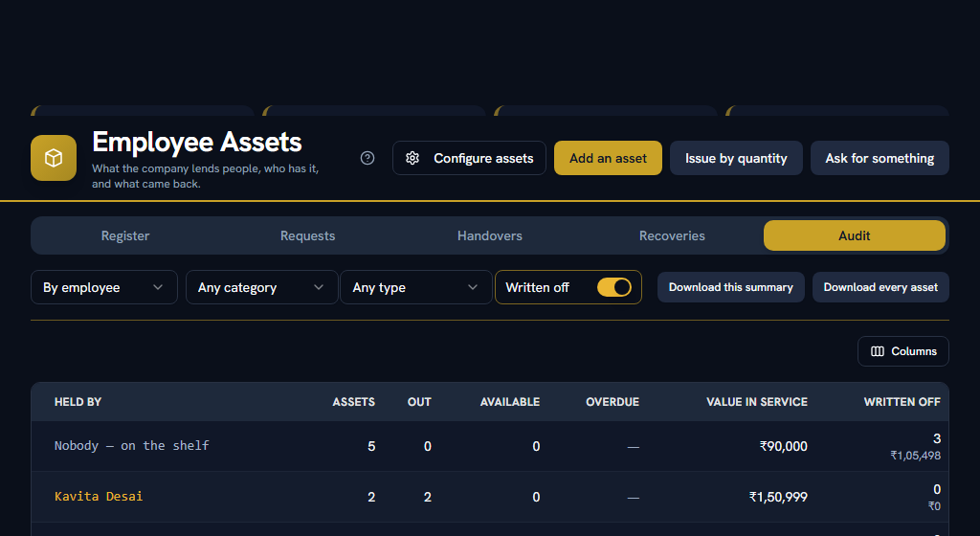The height and width of the screenshot is (536, 980).
Task: Click Ask for something button
Action: (880, 158)
